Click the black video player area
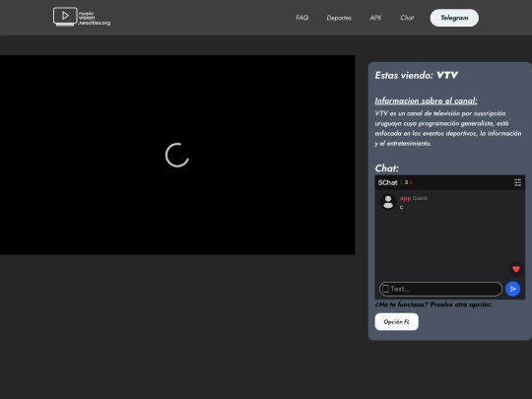The height and width of the screenshot is (399, 532). 177,155
